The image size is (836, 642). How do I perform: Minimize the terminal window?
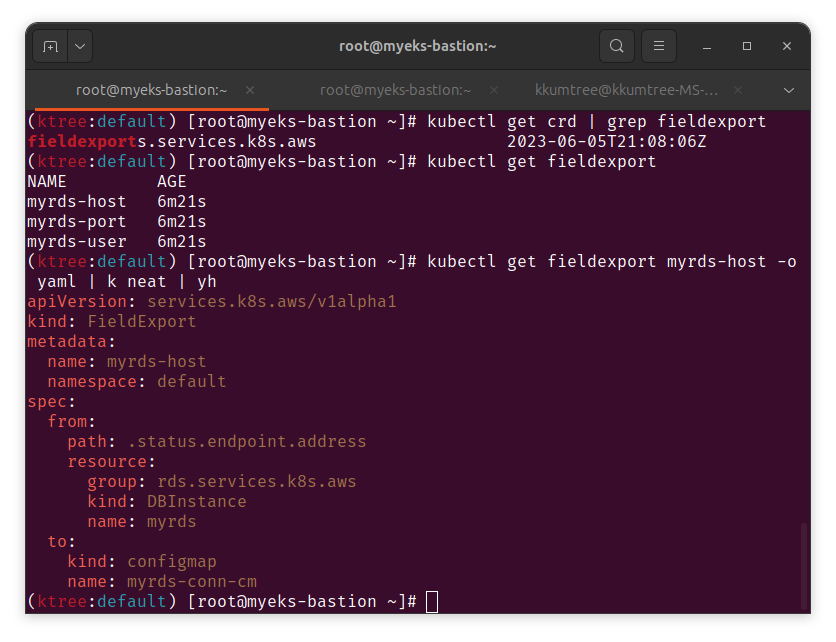707,46
